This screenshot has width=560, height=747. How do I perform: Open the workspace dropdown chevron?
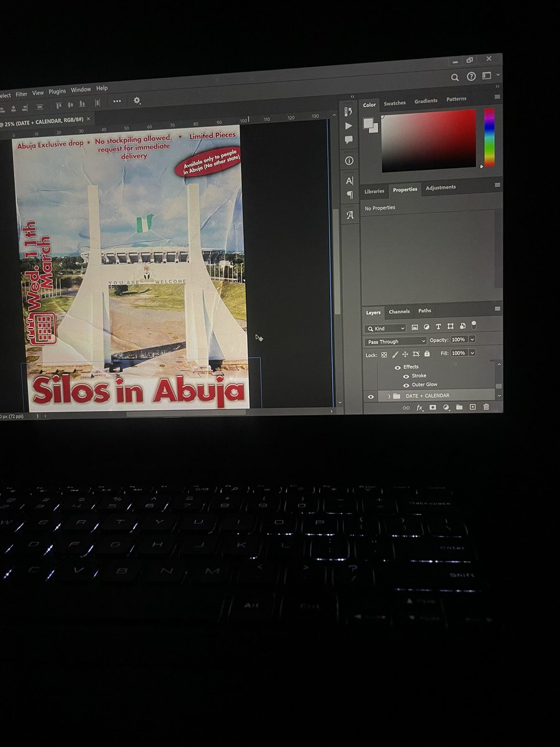[x=498, y=75]
